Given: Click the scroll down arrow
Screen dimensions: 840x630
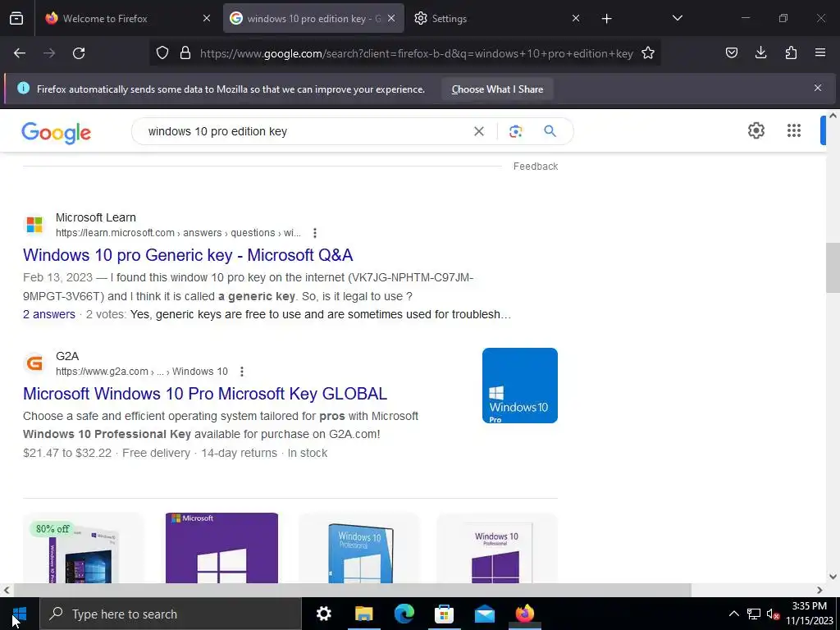Looking at the screenshot, I should (833, 577).
